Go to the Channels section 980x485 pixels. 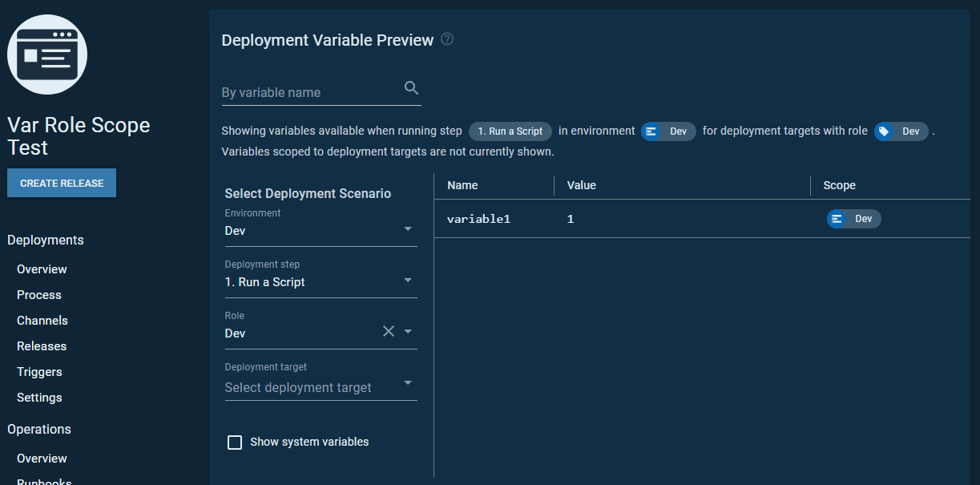tap(42, 320)
